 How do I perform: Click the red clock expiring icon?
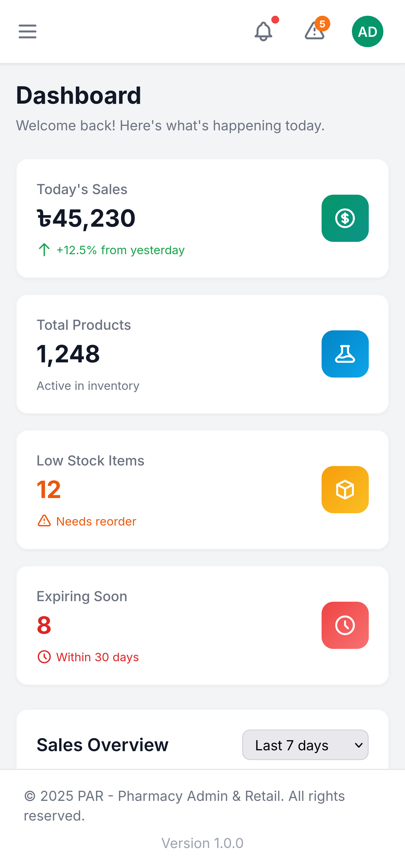[x=345, y=625]
